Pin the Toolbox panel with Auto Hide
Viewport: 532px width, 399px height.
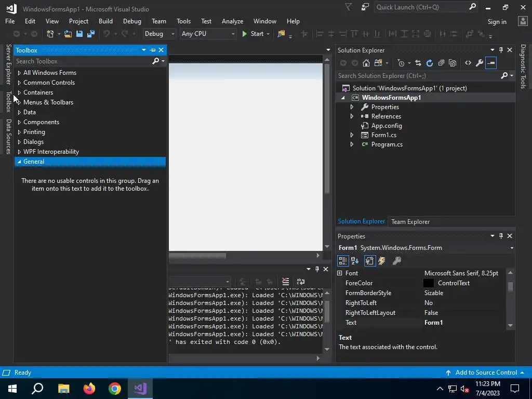(x=153, y=50)
